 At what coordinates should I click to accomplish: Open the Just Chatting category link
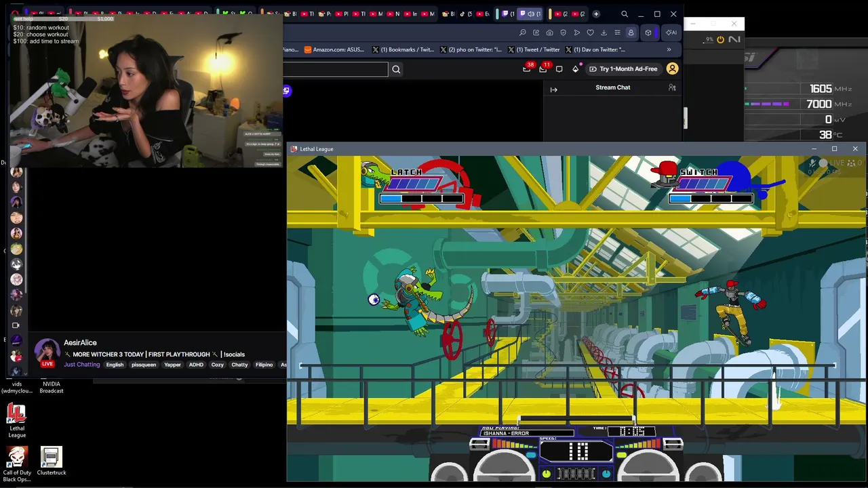[x=81, y=365]
